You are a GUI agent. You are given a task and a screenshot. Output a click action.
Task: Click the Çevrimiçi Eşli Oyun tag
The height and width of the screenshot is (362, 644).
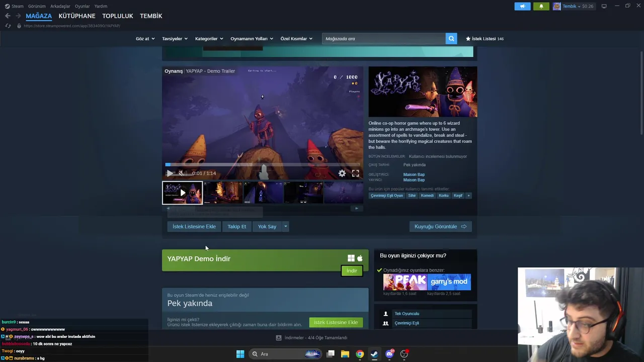click(x=387, y=196)
